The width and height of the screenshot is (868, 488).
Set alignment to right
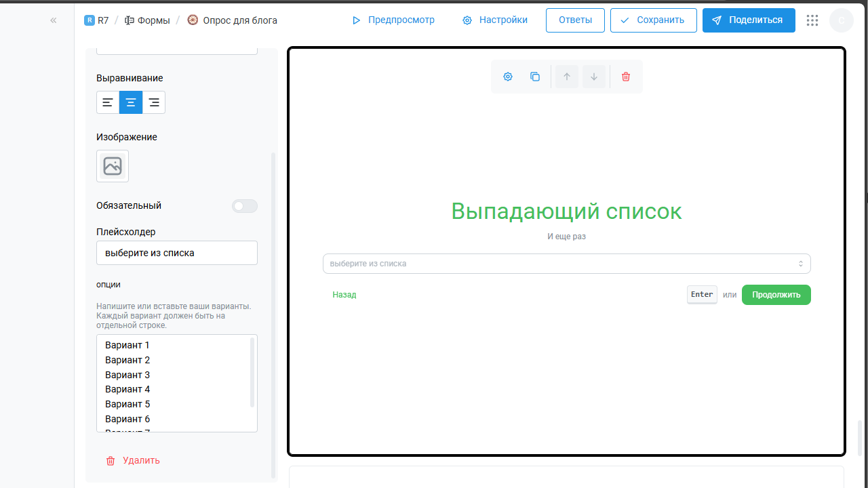click(154, 102)
